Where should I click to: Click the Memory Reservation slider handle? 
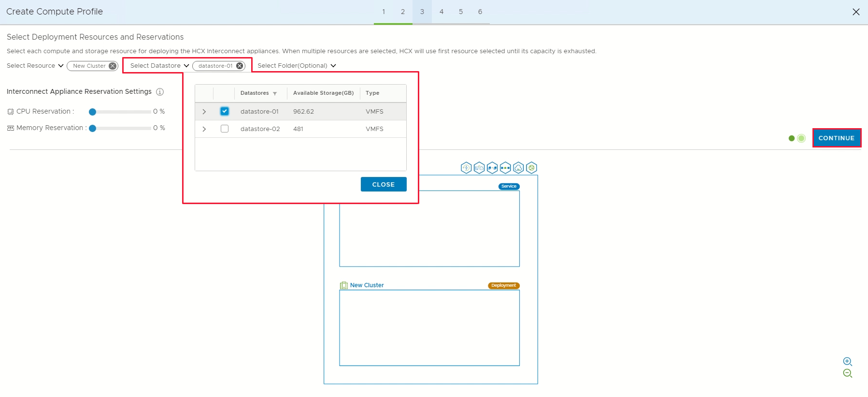92,128
